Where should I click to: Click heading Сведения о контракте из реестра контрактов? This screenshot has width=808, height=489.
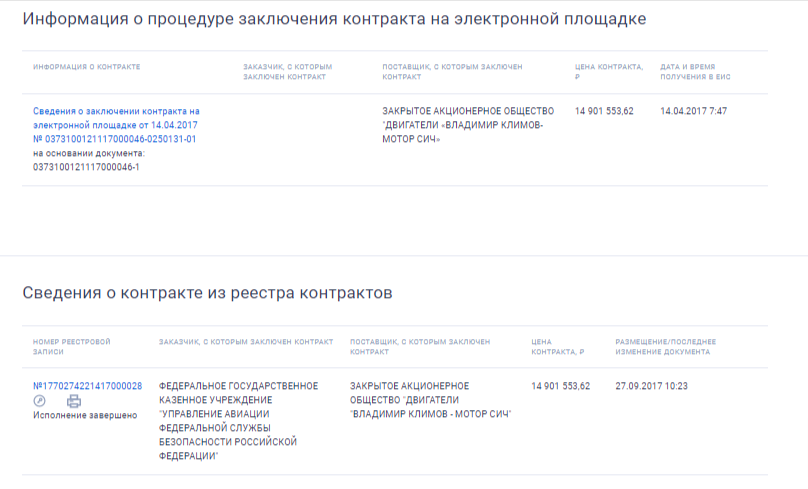207,293
